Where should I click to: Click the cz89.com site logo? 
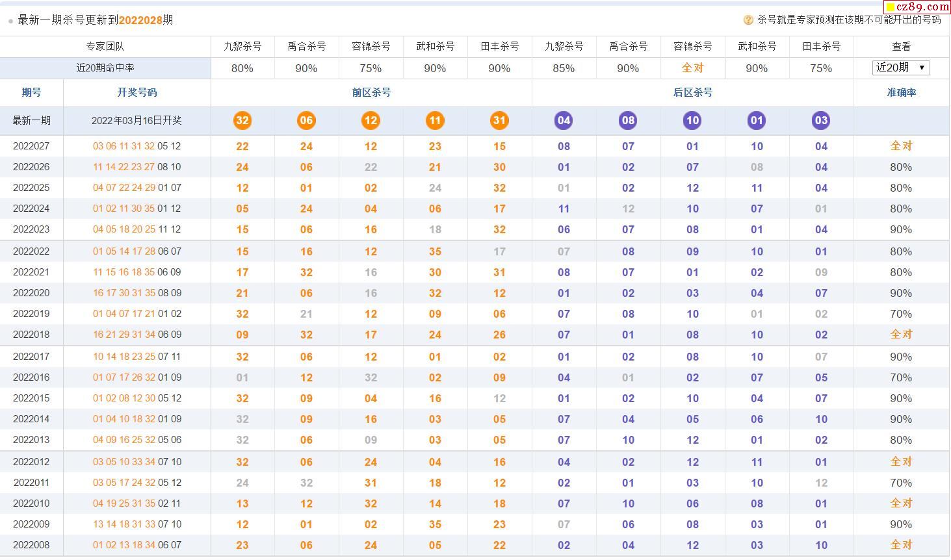pos(917,6)
